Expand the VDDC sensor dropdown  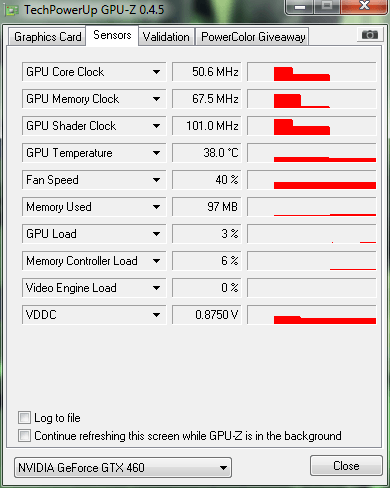tap(156, 315)
